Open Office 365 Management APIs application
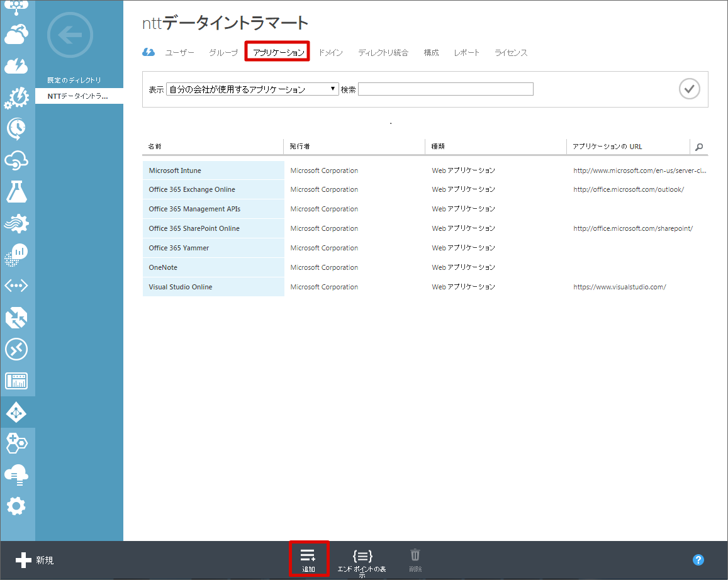Viewport: 728px width, 580px height. coord(213,209)
